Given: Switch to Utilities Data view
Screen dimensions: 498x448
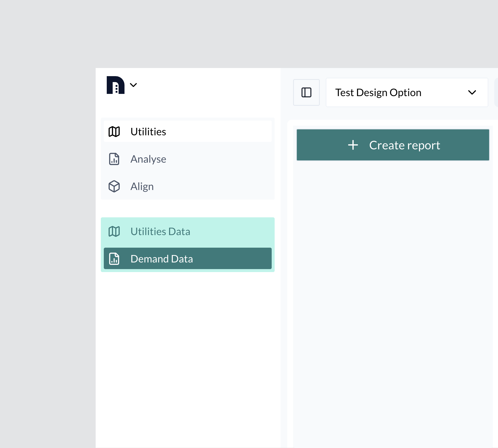Looking at the screenshot, I should [x=160, y=231].
